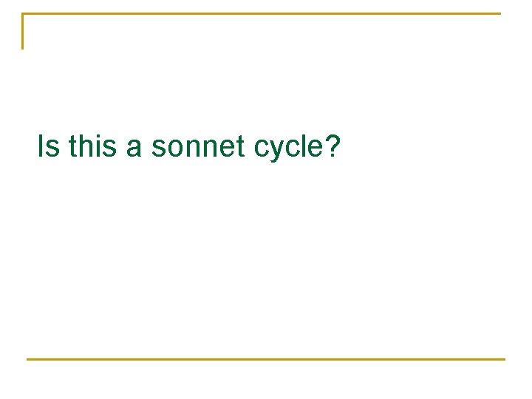Click the gold horizontal line at slide bottom

coord(266,359)
